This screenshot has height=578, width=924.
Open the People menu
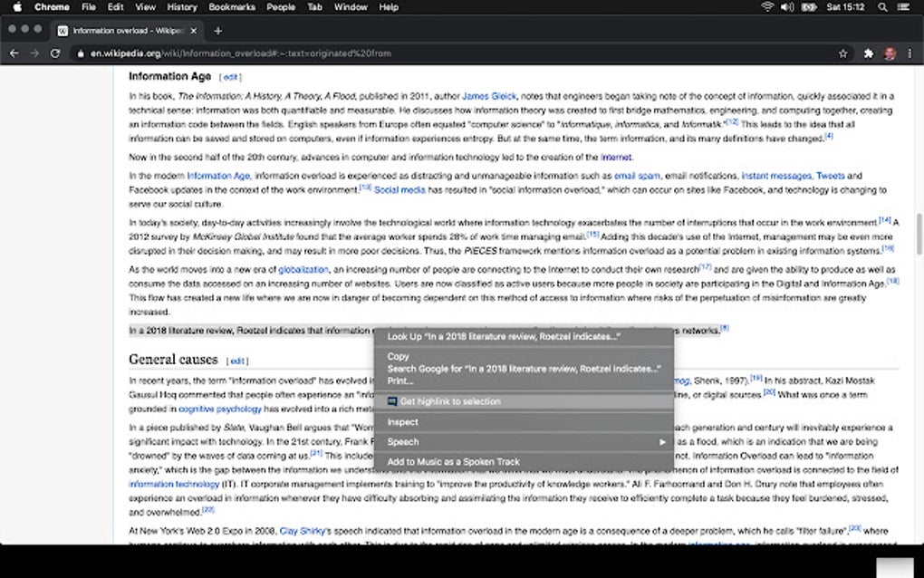281,7
